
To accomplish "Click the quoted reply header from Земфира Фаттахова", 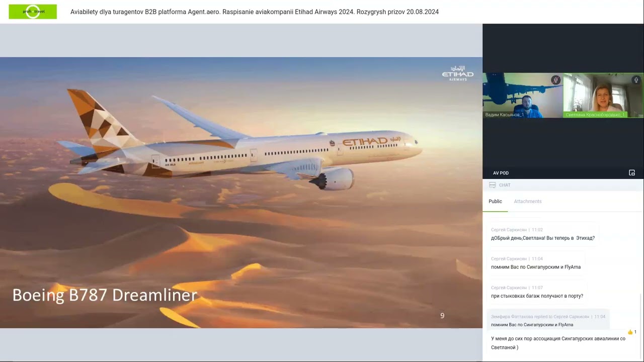I will 548,317.
